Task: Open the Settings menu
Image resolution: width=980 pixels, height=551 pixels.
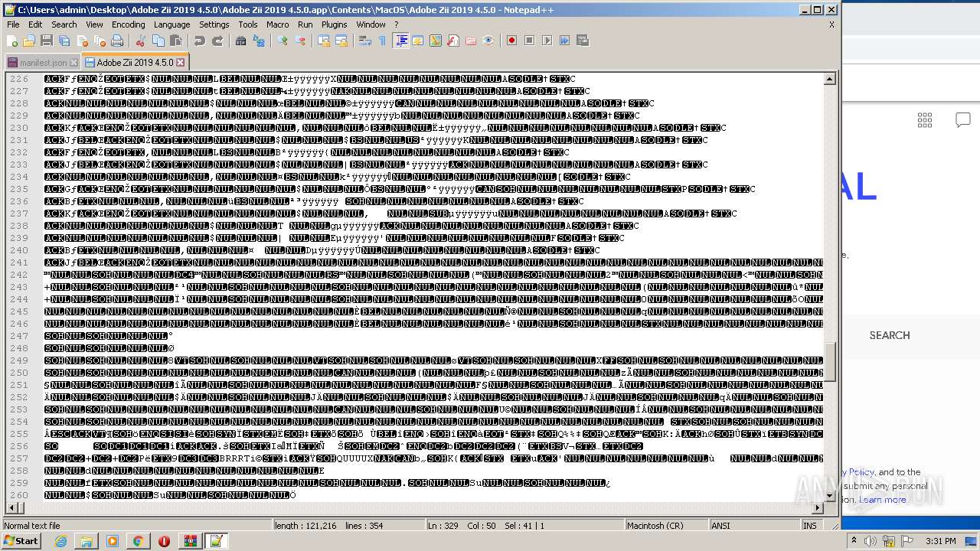Action: click(214, 24)
